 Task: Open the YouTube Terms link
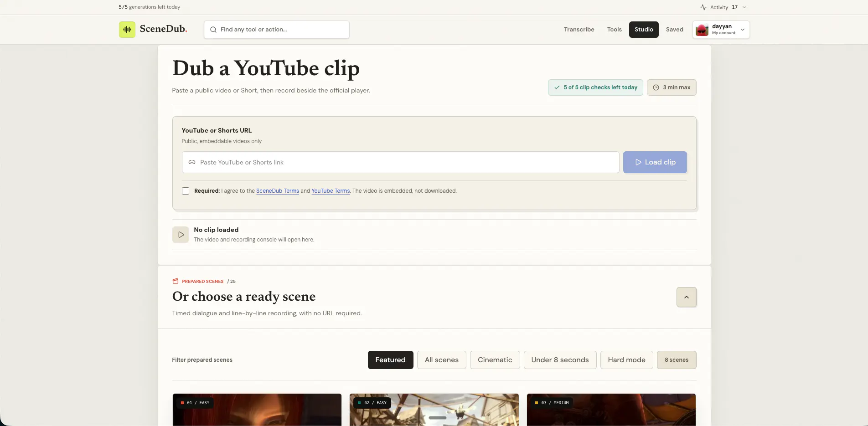(x=331, y=191)
